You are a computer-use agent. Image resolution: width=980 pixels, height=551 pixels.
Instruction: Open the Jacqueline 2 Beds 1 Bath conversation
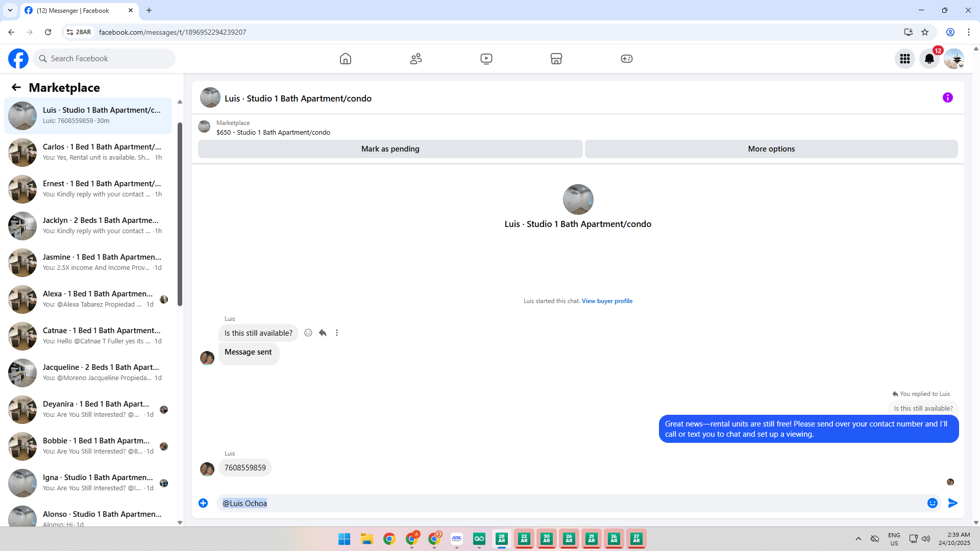click(88, 373)
